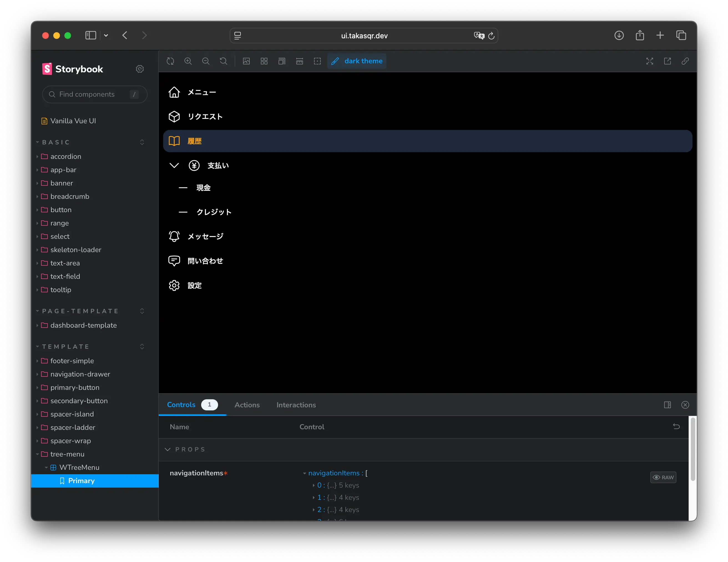Expand all in TEMPLATE section
Screen dimensions: 728x562
pos(142,347)
